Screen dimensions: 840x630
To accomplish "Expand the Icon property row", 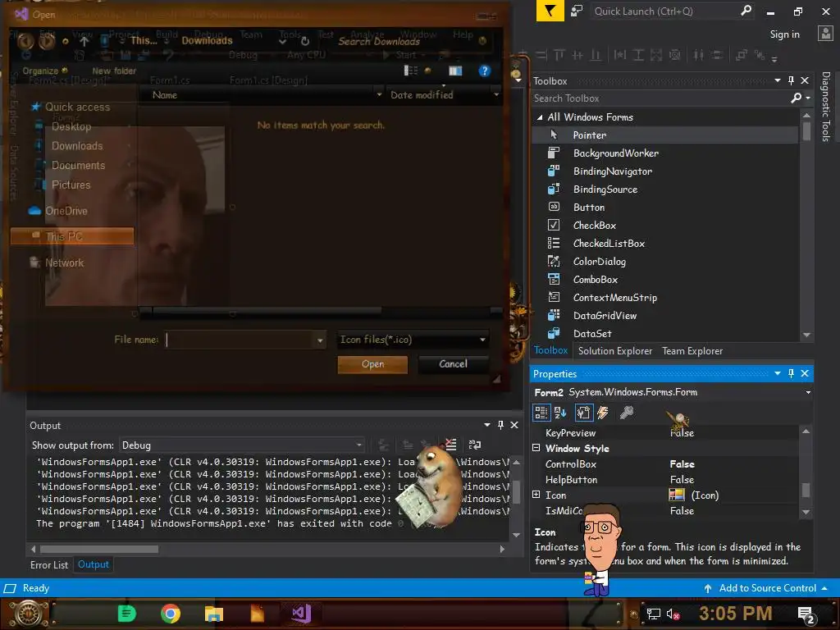I will click(x=536, y=495).
